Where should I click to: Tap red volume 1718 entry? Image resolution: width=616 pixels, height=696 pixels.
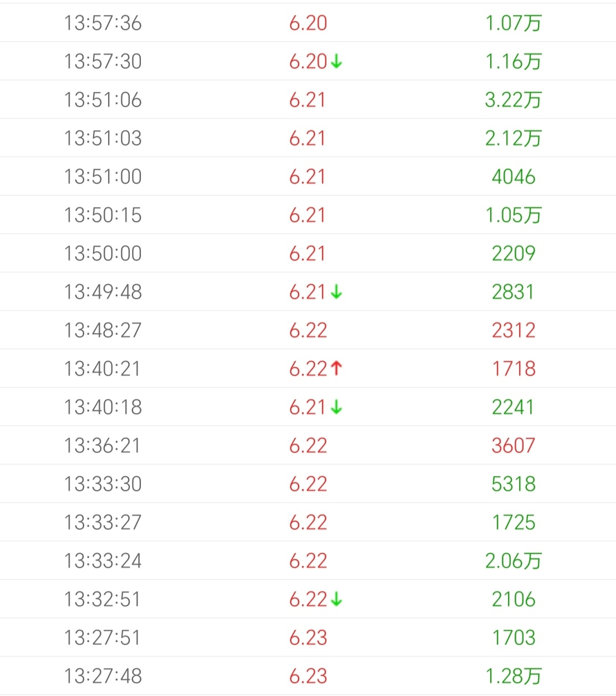(514, 369)
